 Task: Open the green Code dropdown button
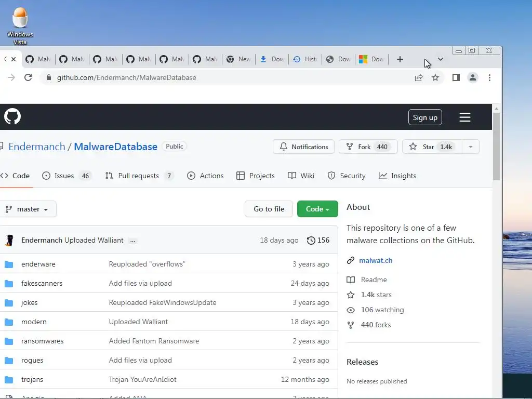tap(317, 209)
